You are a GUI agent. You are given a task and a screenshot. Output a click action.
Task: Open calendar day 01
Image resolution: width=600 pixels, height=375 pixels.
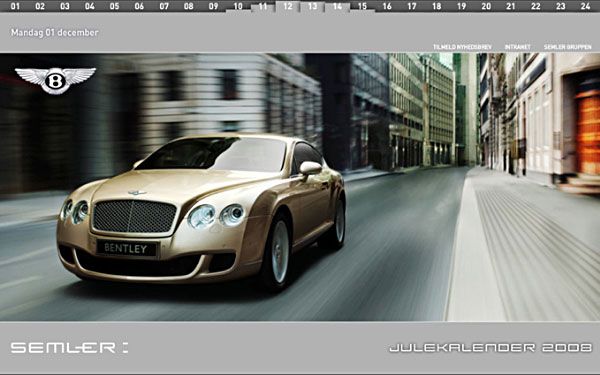click(x=15, y=6)
